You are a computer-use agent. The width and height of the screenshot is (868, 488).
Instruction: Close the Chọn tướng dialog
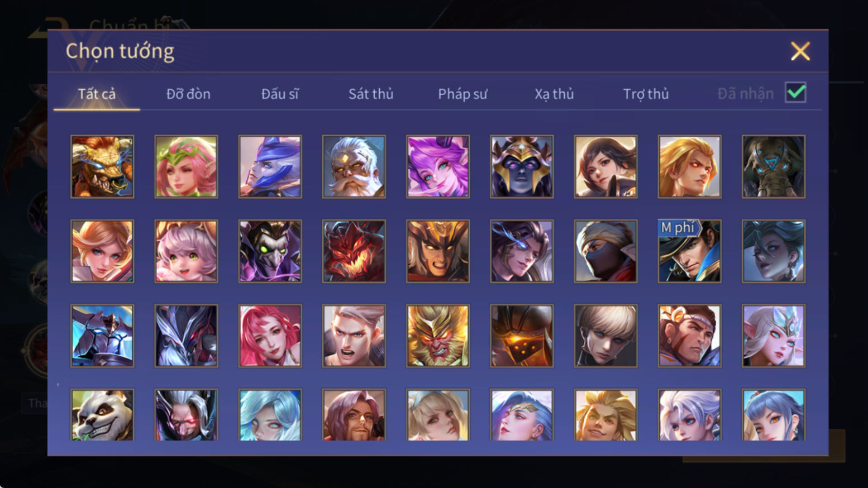click(x=800, y=51)
